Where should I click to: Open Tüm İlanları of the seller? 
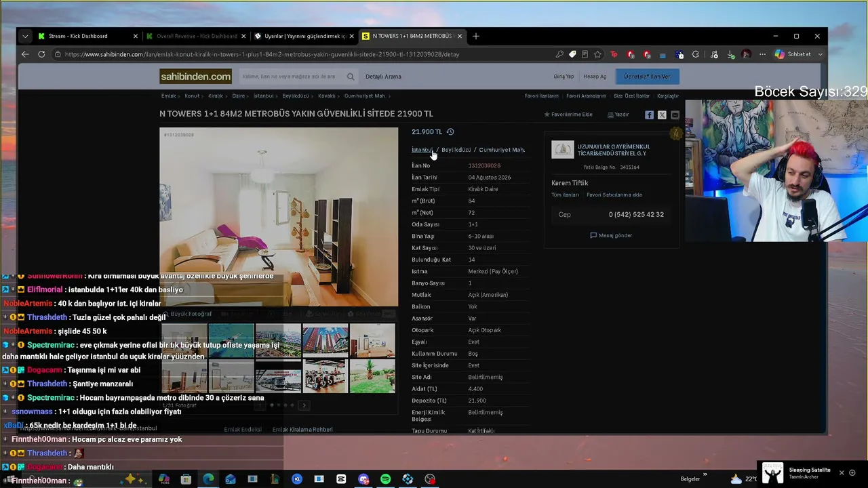coord(565,195)
